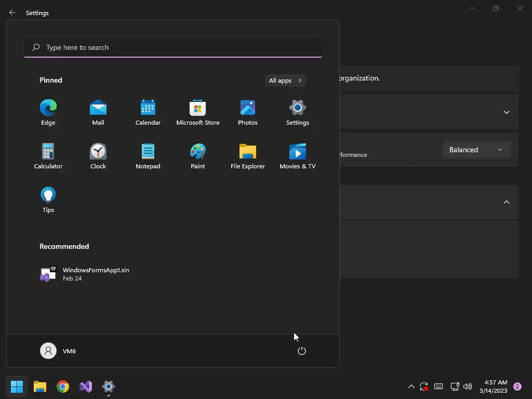
Task: Click the Windows Start button on taskbar
Action: tap(17, 387)
